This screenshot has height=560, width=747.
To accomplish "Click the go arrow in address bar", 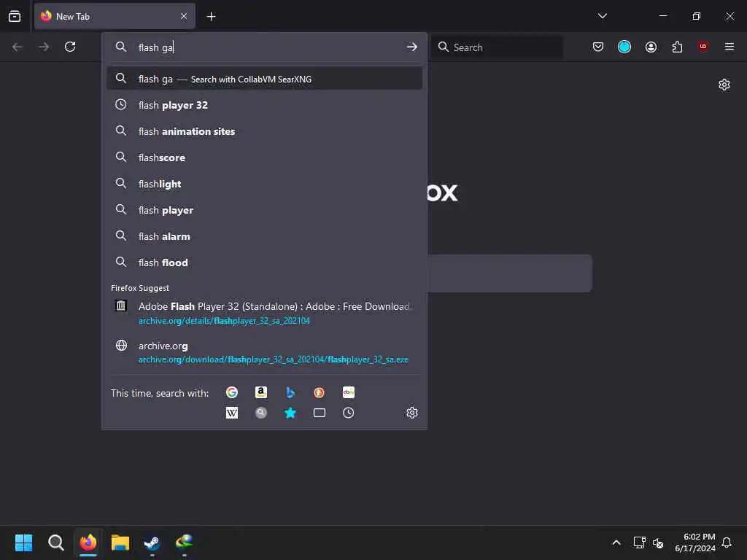I will click(x=412, y=47).
